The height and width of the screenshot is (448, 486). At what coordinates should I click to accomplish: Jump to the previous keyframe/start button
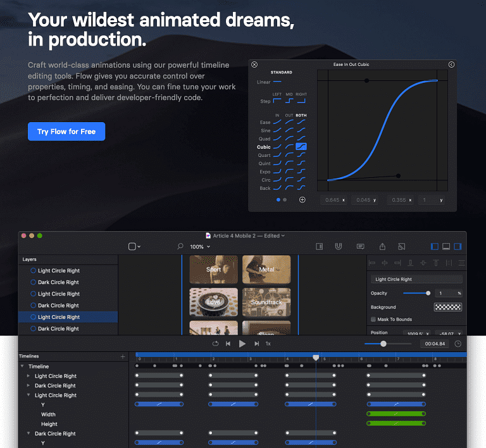228,344
